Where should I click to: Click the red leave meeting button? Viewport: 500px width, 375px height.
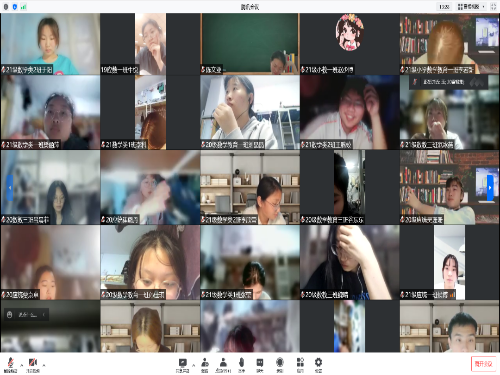pos(483,364)
